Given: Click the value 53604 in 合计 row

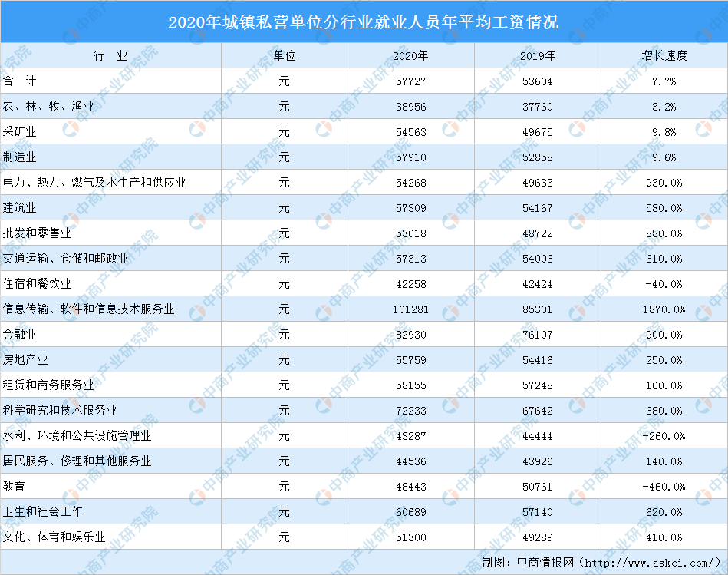Looking at the screenshot, I should (x=538, y=81).
